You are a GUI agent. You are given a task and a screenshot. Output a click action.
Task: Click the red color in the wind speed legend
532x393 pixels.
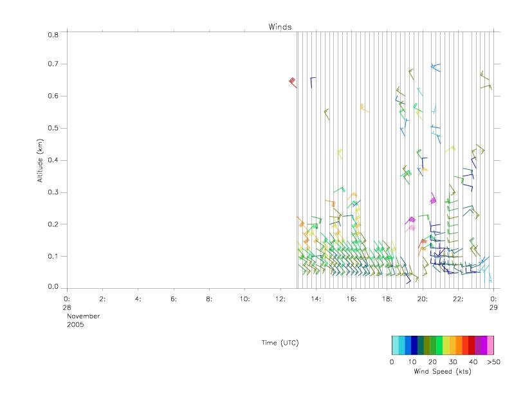(472, 345)
